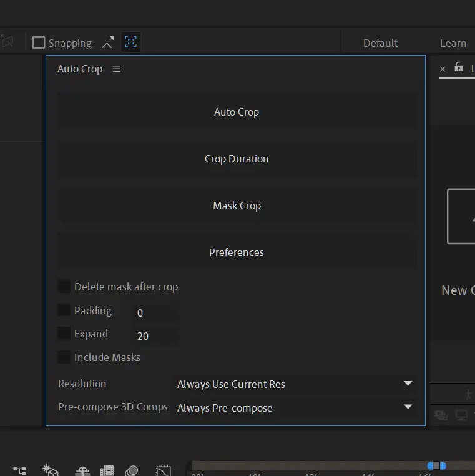Enable Delete mask after crop checkbox

pyautogui.click(x=64, y=287)
